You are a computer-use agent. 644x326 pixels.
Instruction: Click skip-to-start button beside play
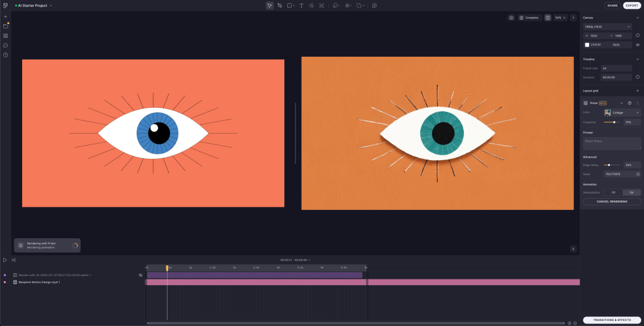tap(14, 260)
